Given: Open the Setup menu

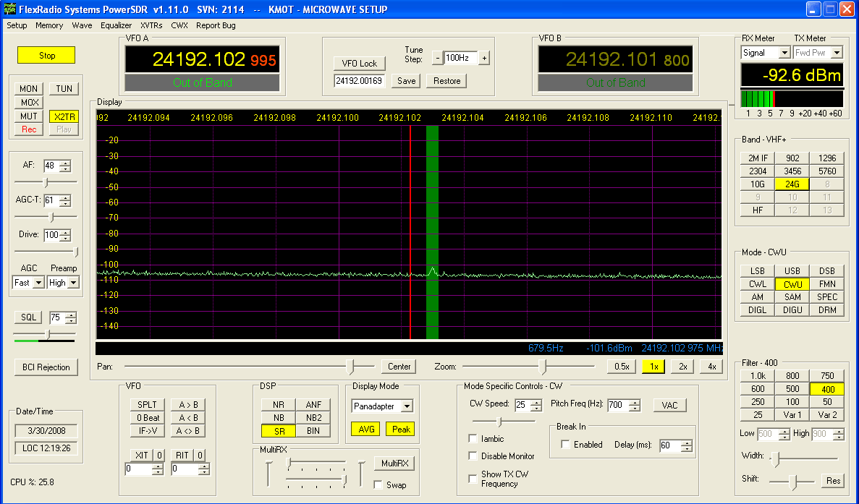Looking at the screenshot, I should (x=17, y=25).
